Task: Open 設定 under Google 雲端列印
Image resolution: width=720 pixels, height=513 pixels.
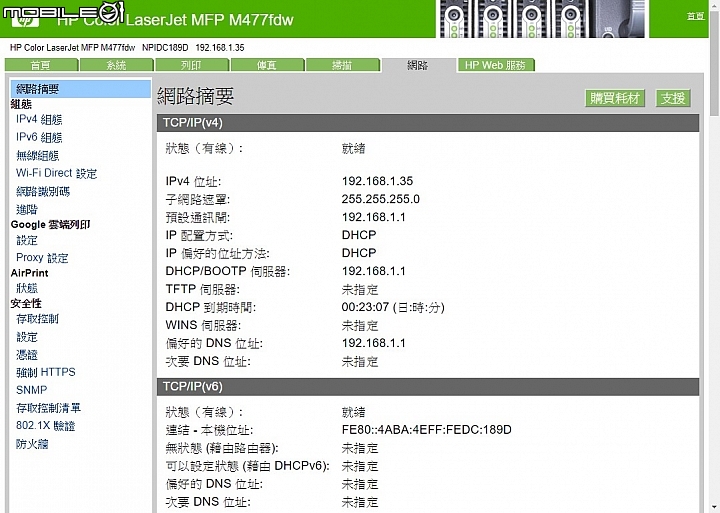Action: click(x=27, y=240)
